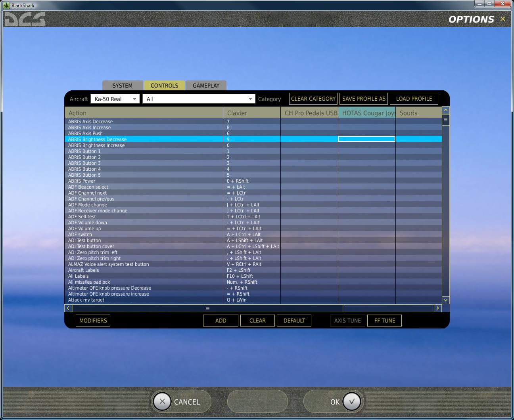Click the cancel X circle icon

point(162,401)
